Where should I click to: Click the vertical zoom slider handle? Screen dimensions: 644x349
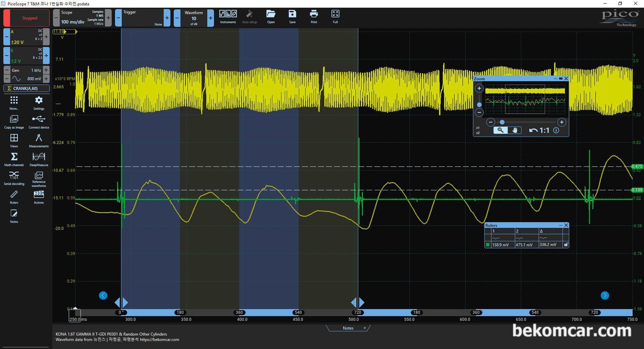click(479, 105)
